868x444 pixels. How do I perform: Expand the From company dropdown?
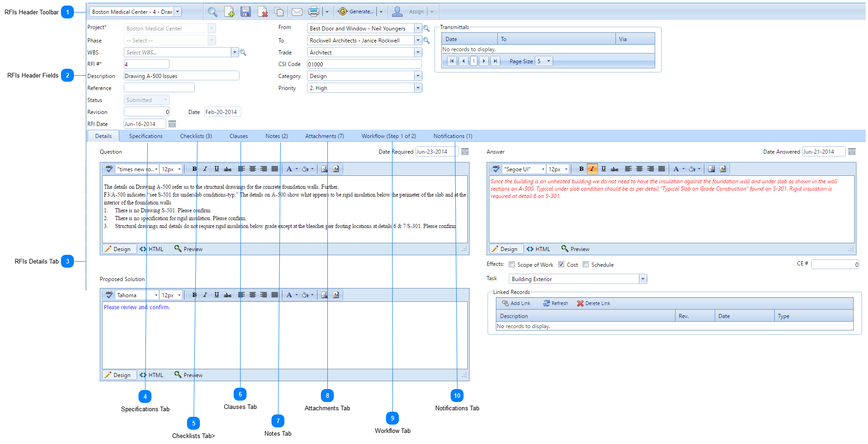(x=418, y=29)
